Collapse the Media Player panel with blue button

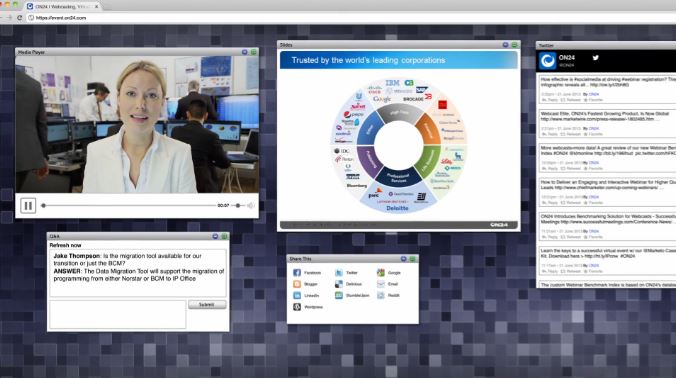pyautogui.click(x=244, y=52)
